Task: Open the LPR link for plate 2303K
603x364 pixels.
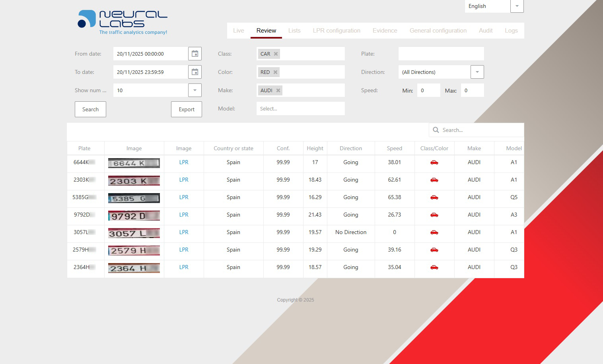Action: (x=184, y=180)
